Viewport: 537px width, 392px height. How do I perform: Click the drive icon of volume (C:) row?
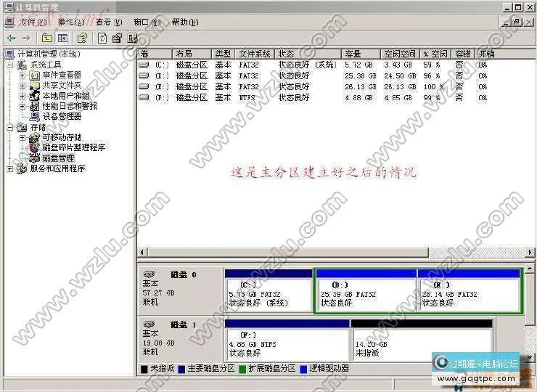coord(144,65)
